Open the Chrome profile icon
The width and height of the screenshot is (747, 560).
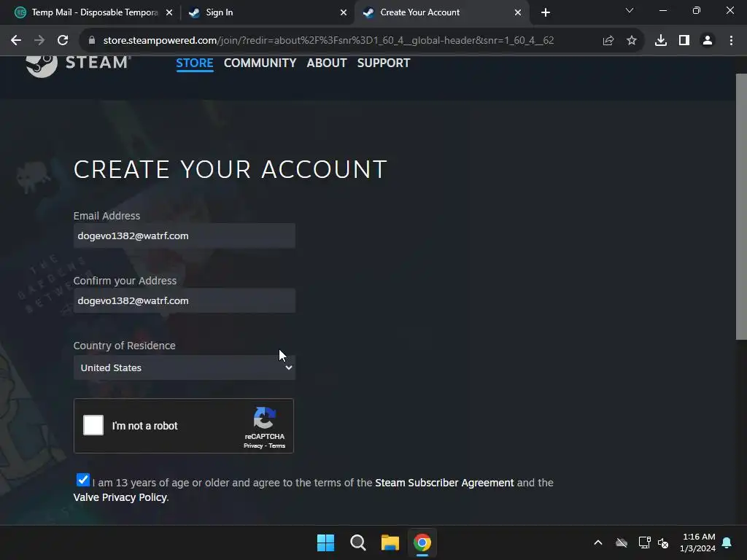coord(708,41)
